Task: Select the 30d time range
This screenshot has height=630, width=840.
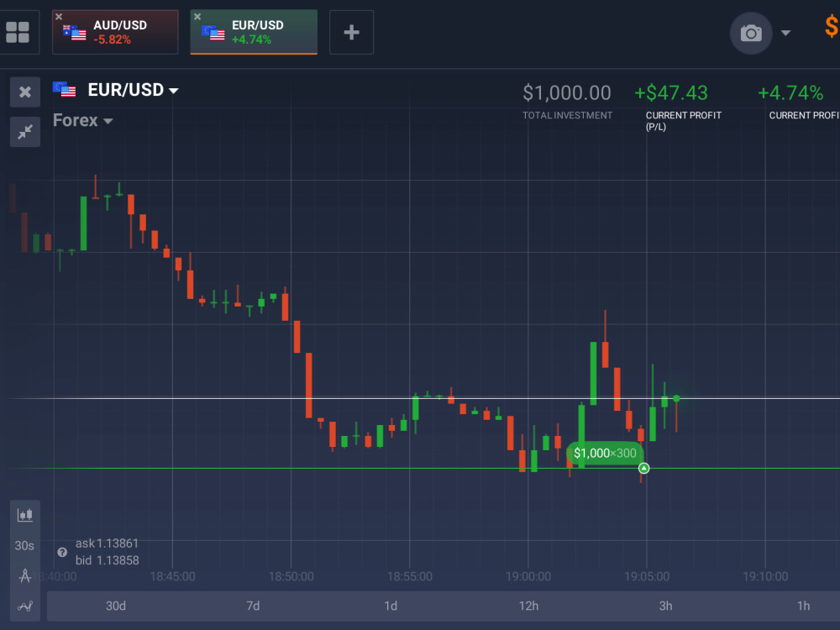Action: pyautogui.click(x=116, y=606)
